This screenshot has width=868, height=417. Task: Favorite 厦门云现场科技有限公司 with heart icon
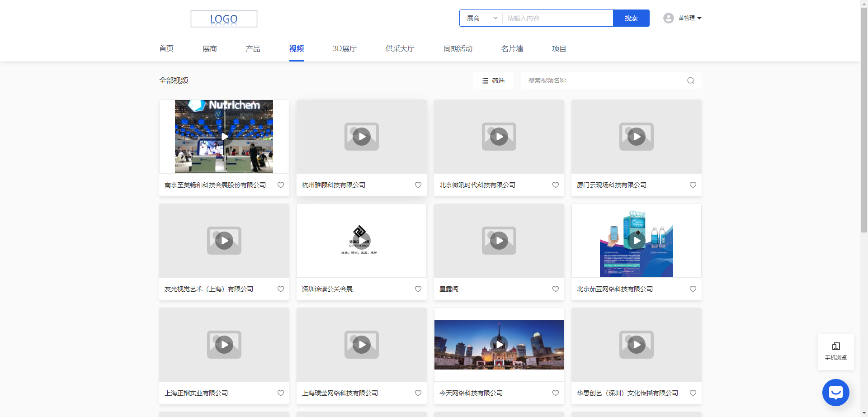693,185
